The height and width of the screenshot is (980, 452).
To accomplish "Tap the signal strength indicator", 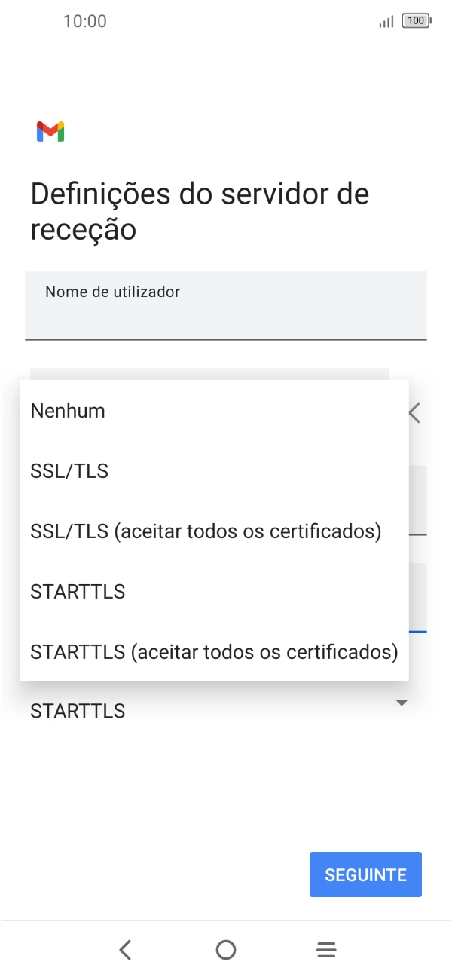I will pyautogui.click(x=384, y=22).
